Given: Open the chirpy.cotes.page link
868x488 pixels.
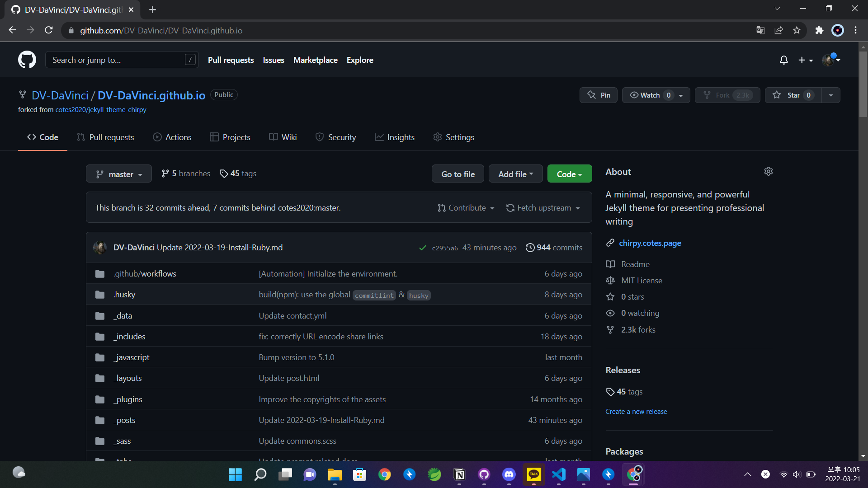Looking at the screenshot, I should [x=650, y=243].
